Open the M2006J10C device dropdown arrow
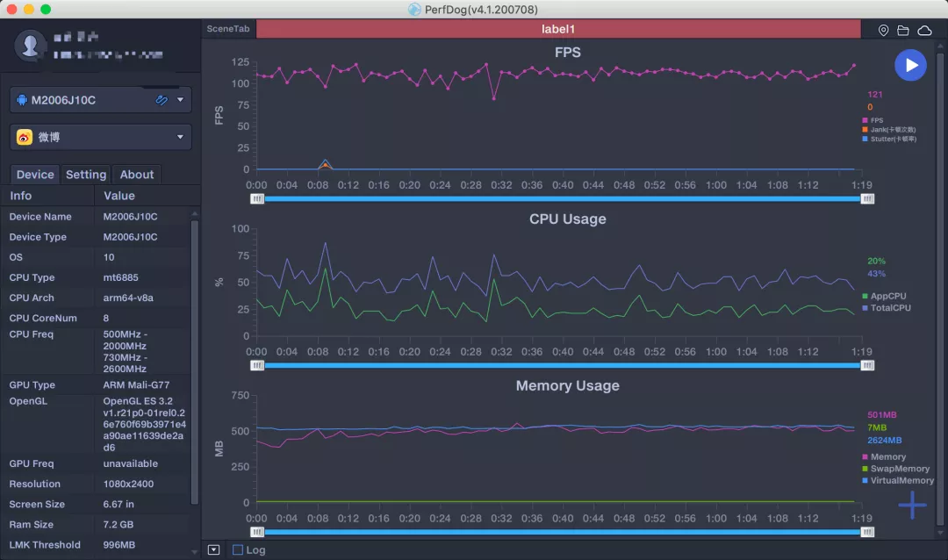948x560 pixels. tap(180, 100)
